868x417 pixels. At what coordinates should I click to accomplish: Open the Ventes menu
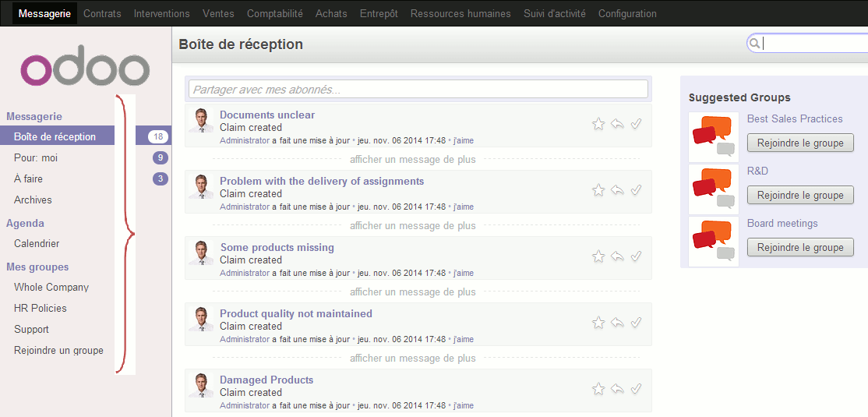click(218, 14)
